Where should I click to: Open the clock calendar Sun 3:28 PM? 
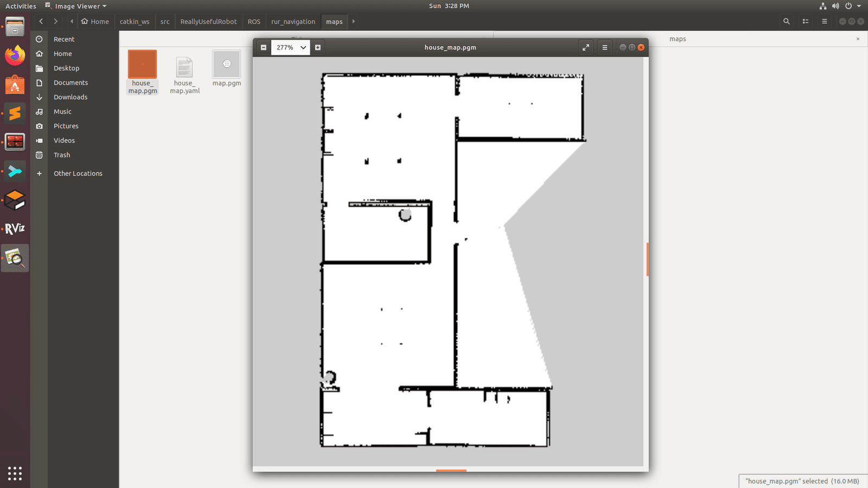[x=449, y=6]
